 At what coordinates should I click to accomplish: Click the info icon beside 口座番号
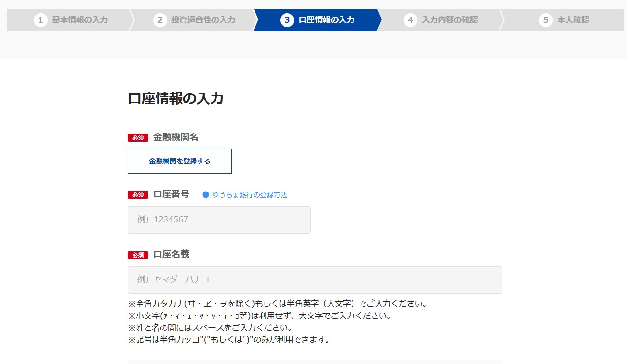tap(205, 194)
